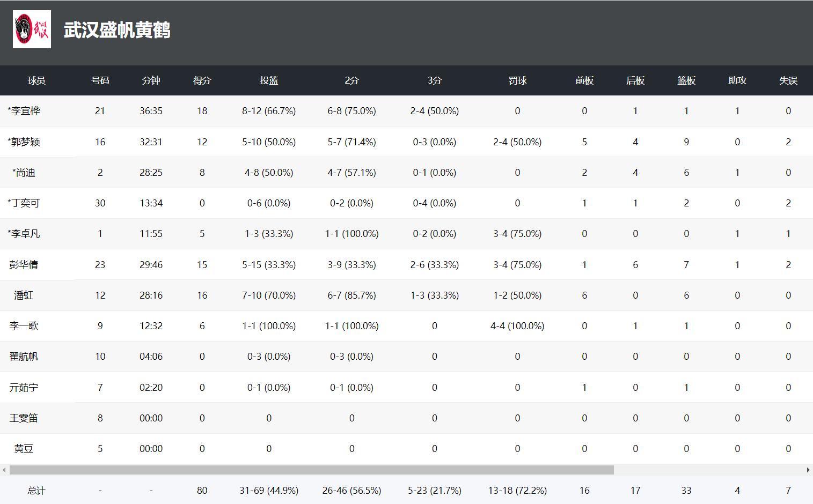
Task: Click the horizontal scrollbar thumb
Action: 311,470
